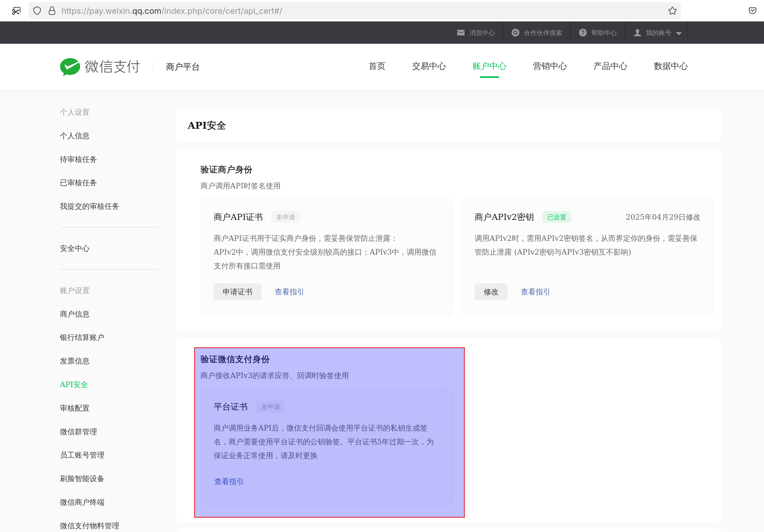The width and height of the screenshot is (764, 532).
Task: Switch to 产品中心 tab
Action: coord(610,66)
